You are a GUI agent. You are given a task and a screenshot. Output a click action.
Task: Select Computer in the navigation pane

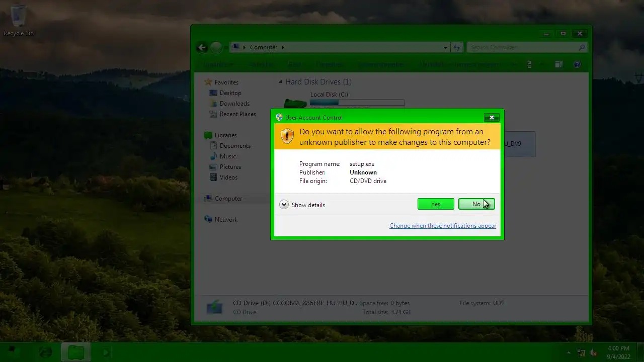click(228, 199)
